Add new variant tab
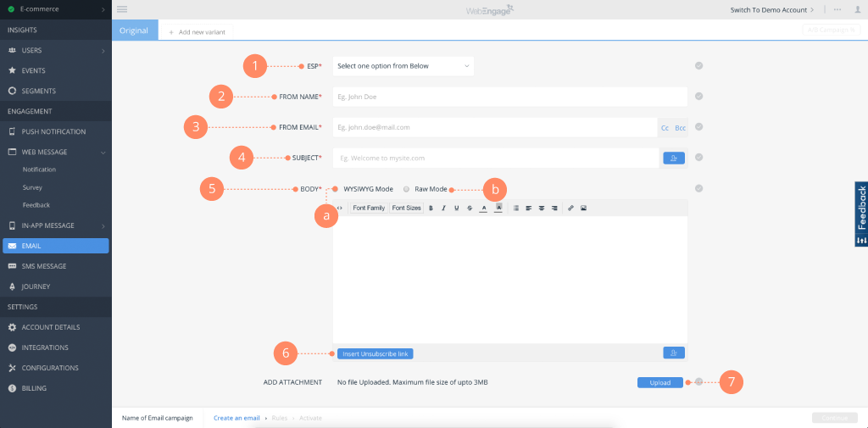Screen dimensions: 868x428 197,32
